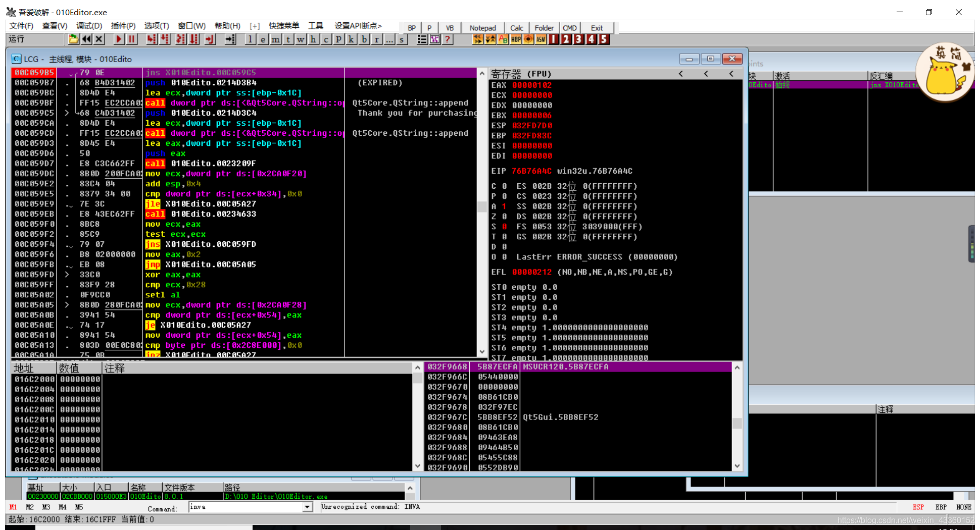Click the ASM toolbar icon
The width and height of the screenshot is (980, 530).
(x=541, y=39)
